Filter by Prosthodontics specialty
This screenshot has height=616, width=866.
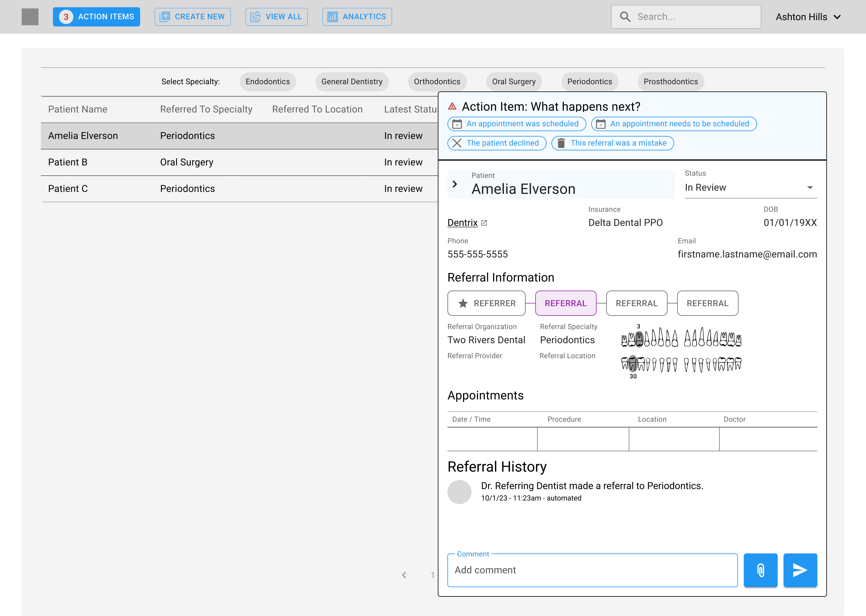[x=671, y=82]
